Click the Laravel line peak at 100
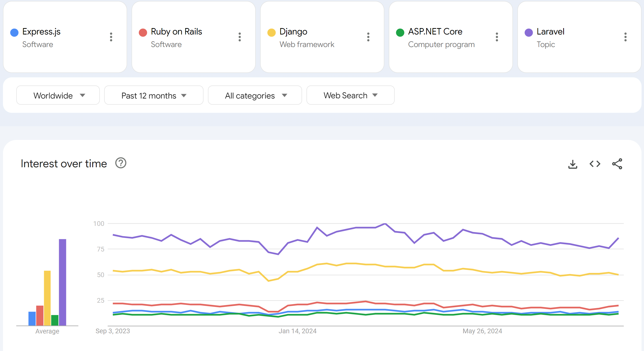 tap(385, 223)
